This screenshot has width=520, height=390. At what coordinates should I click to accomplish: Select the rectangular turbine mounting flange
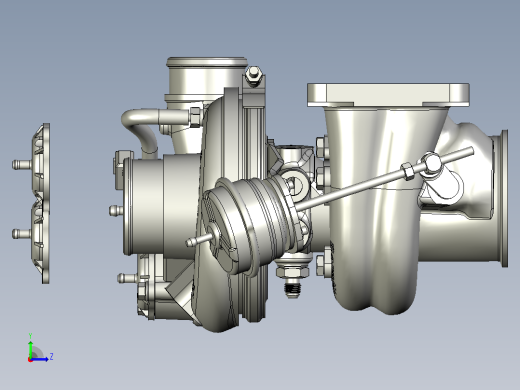[x=388, y=95]
